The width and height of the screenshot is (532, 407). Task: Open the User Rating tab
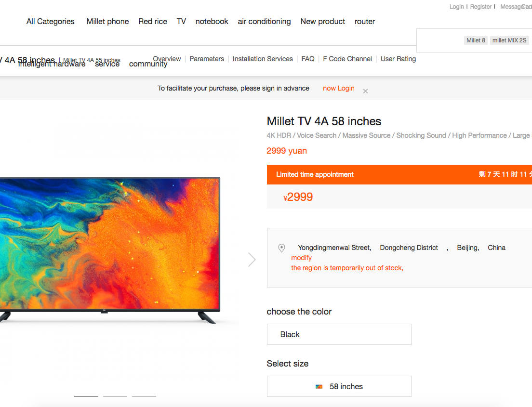[x=398, y=59]
